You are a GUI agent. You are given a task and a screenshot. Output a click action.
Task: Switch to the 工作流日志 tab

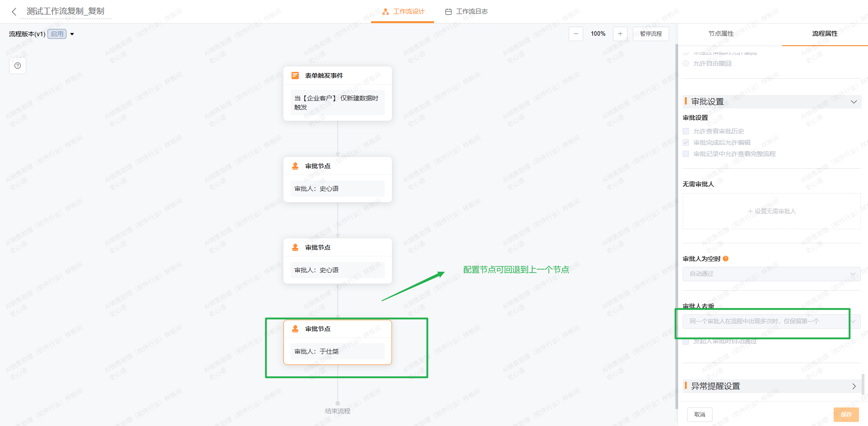point(467,12)
